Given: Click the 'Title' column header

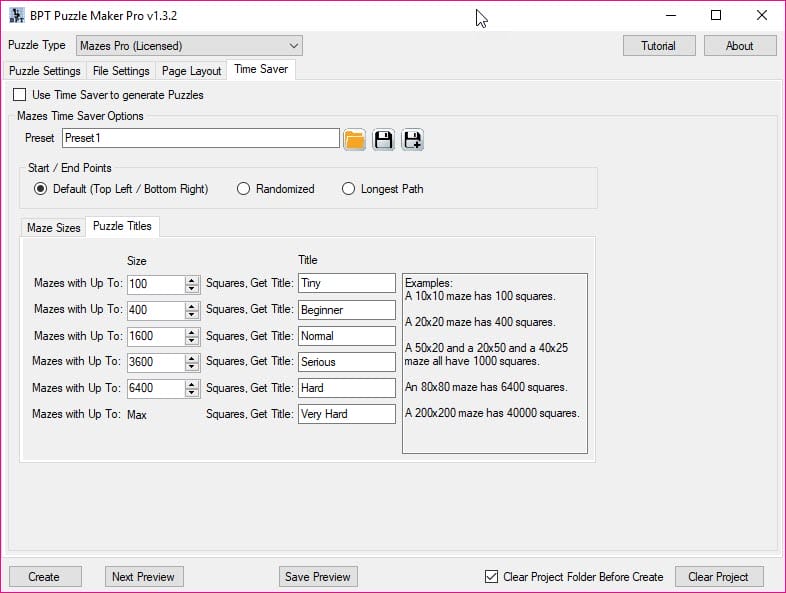Looking at the screenshot, I should click(x=308, y=260).
